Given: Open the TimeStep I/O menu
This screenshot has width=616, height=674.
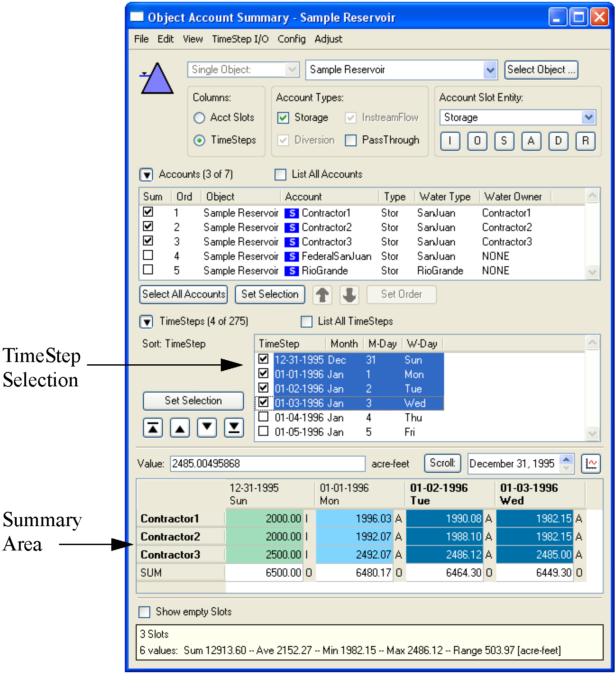Looking at the screenshot, I should tap(240, 39).
